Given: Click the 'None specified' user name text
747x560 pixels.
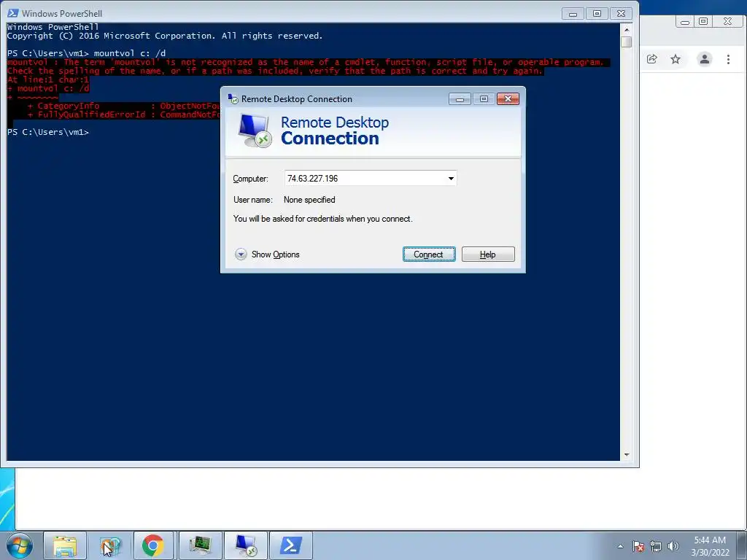Looking at the screenshot, I should click(309, 200).
